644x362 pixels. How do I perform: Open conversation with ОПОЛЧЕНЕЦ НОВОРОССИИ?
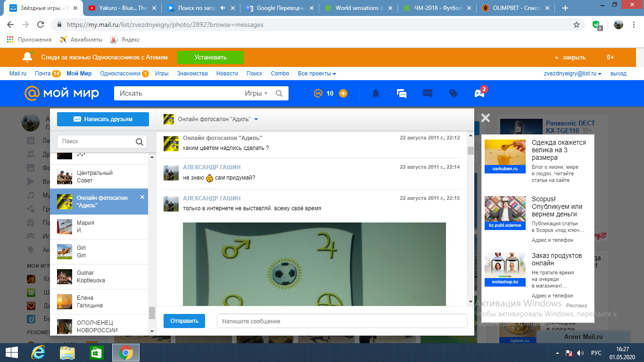tap(99, 325)
